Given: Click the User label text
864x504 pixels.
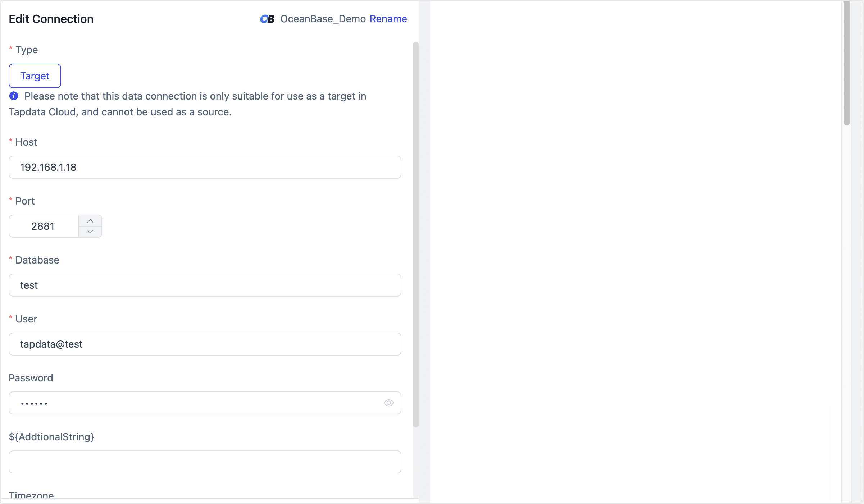Looking at the screenshot, I should click(x=26, y=319).
